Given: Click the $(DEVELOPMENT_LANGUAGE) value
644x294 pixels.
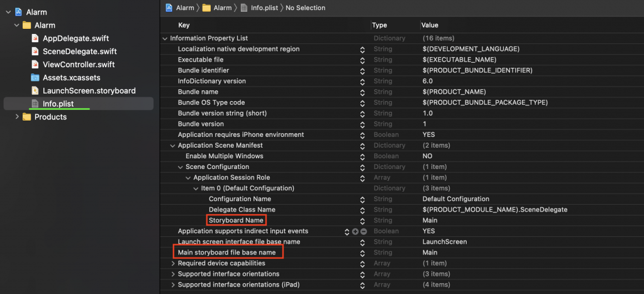Looking at the screenshot, I should 471,49.
